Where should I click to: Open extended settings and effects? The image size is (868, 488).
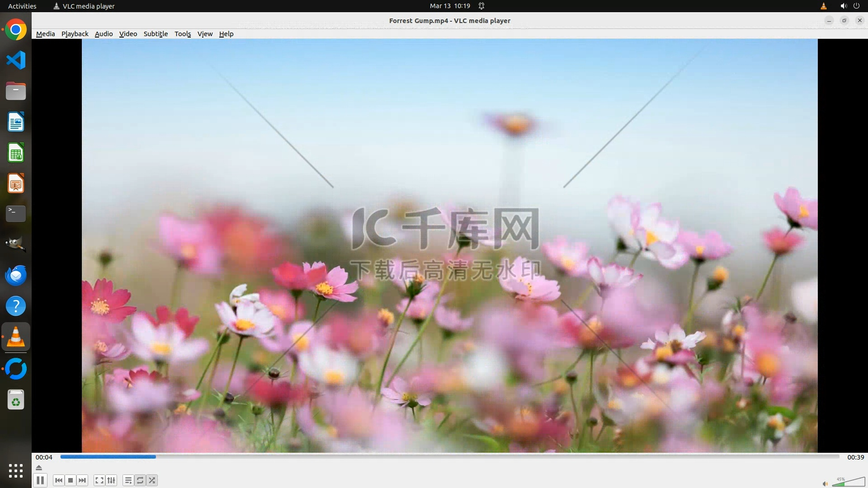pos(111,480)
